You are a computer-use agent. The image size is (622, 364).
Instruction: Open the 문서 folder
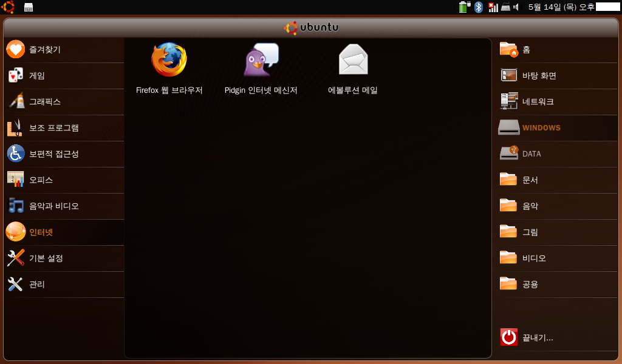[558, 180]
